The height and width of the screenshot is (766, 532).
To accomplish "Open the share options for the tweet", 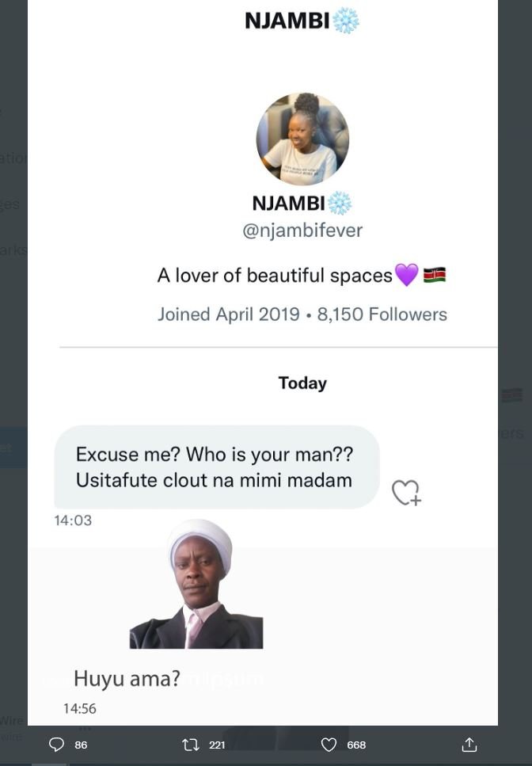I will (x=469, y=745).
